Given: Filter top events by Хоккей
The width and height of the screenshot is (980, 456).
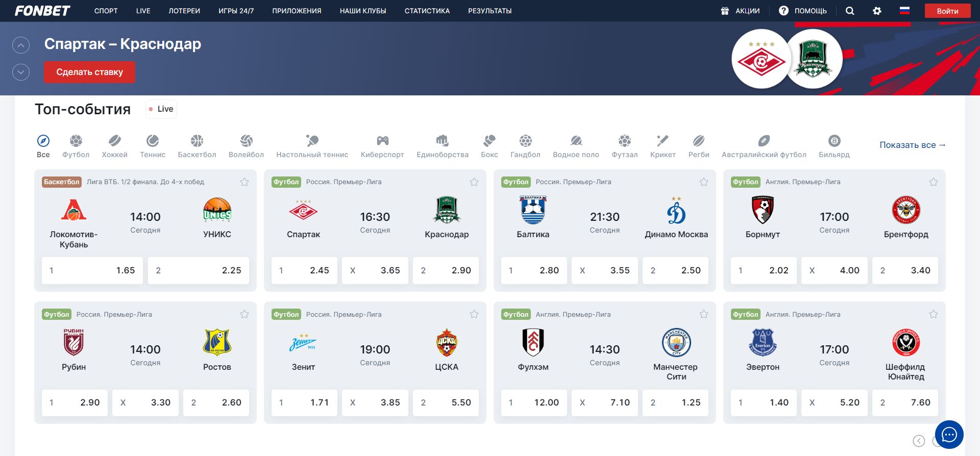Looking at the screenshot, I should pos(115,146).
